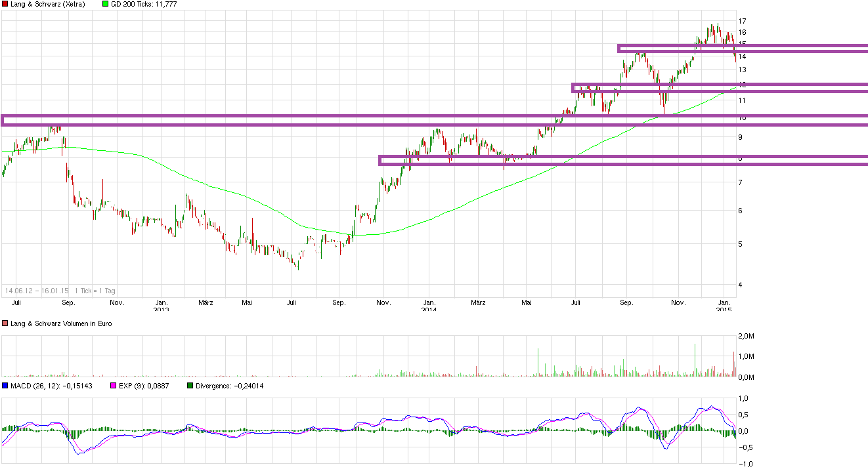Click the "1 Tick = 1 Tag" note

96,290
